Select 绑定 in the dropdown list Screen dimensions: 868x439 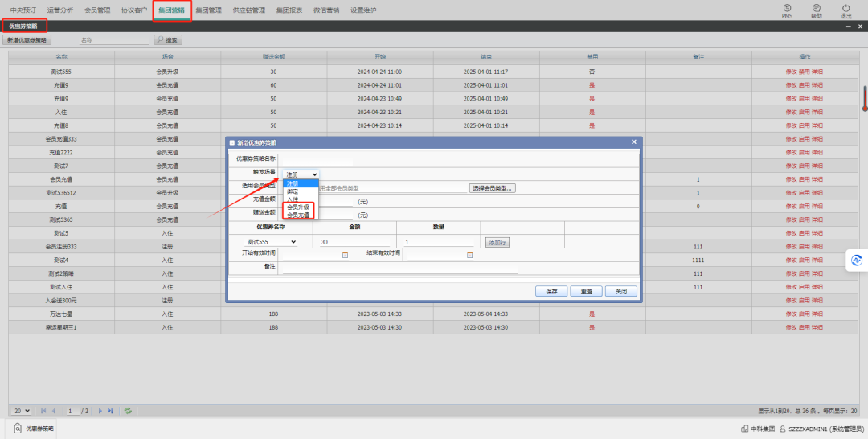pos(301,191)
